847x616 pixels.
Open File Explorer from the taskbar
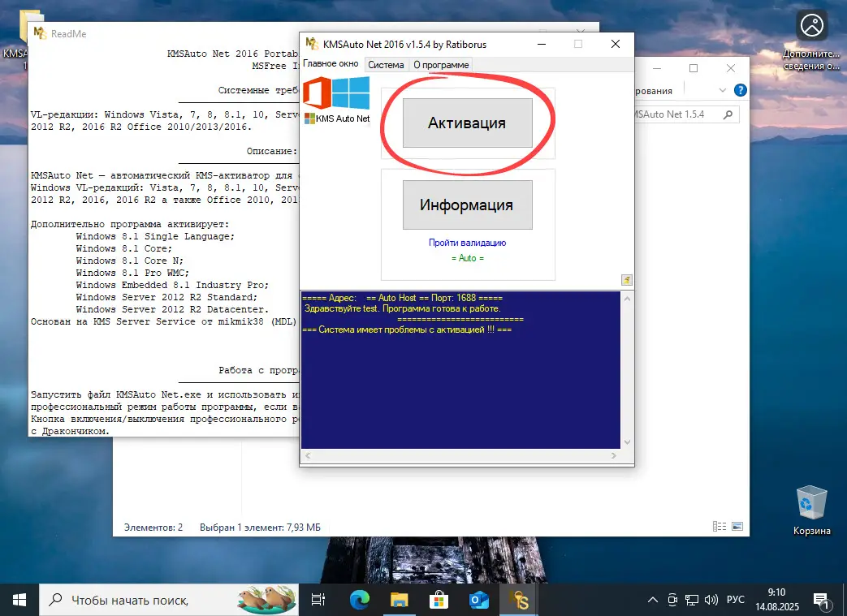point(399,600)
